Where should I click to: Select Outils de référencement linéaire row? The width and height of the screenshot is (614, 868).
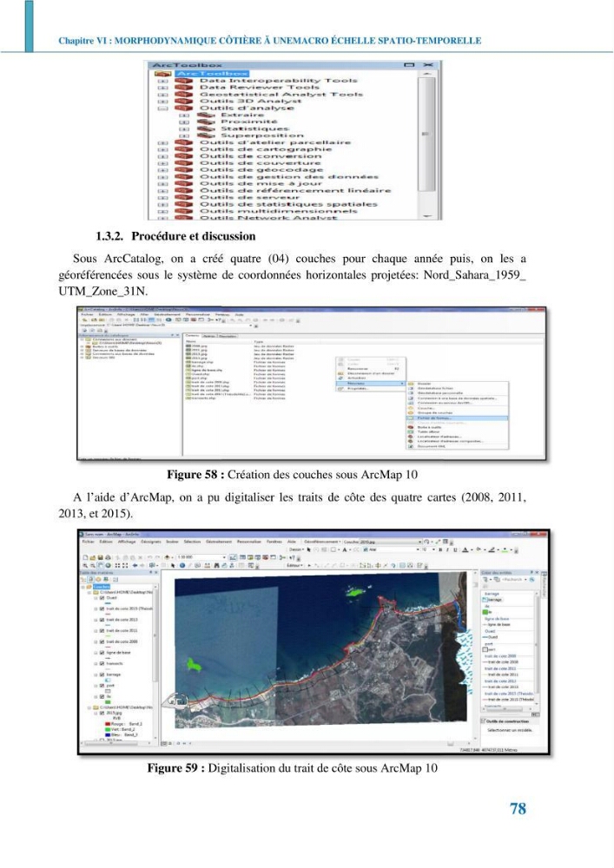pos(295,190)
